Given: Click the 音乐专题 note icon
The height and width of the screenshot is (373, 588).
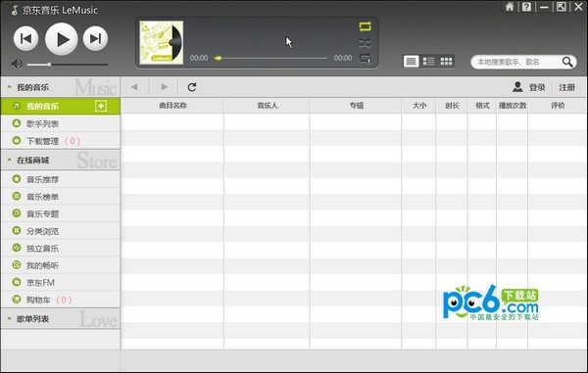Looking at the screenshot, I should pos(17,213).
